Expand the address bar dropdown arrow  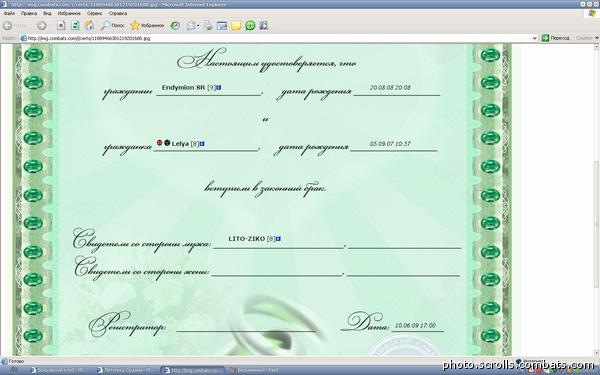535,38
